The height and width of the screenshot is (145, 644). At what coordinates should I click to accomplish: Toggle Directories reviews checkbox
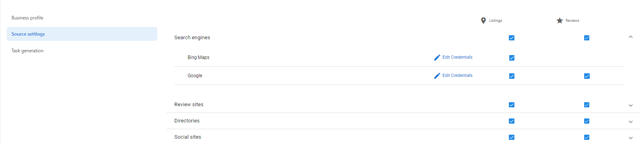pyautogui.click(x=587, y=121)
